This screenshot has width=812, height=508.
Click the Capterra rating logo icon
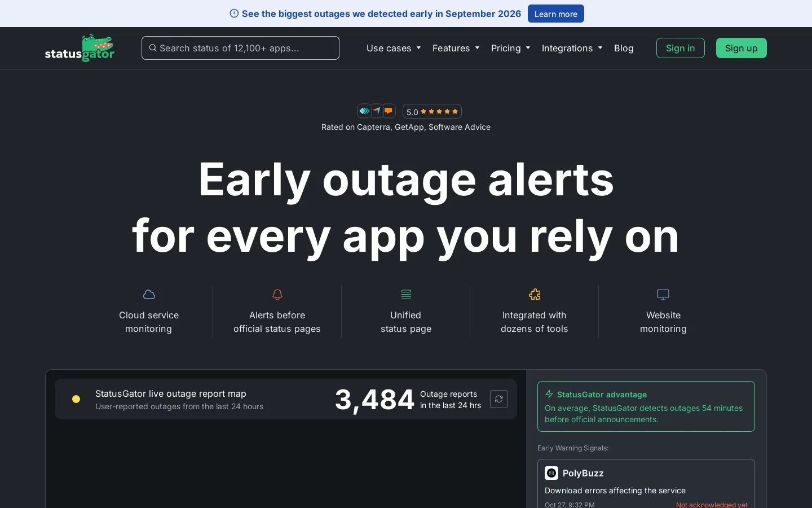coord(364,111)
